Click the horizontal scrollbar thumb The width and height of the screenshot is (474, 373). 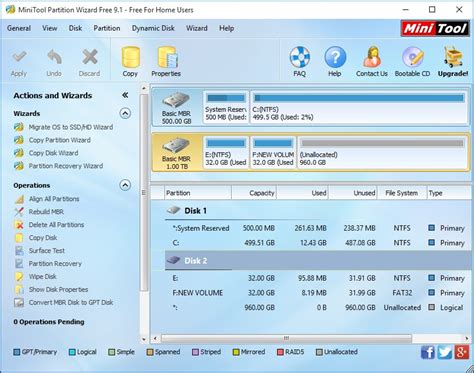click(287, 339)
